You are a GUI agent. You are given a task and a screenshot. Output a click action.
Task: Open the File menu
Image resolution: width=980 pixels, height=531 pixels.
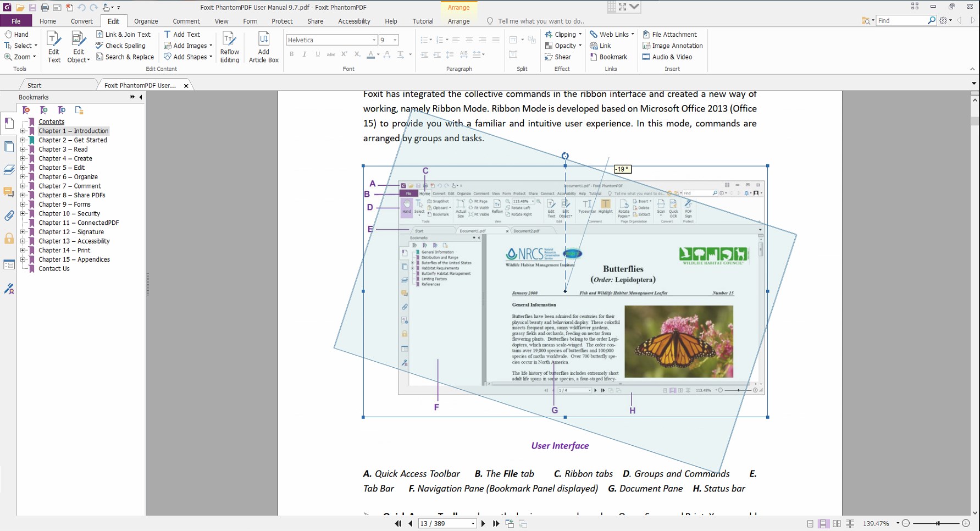click(x=16, y=21)
